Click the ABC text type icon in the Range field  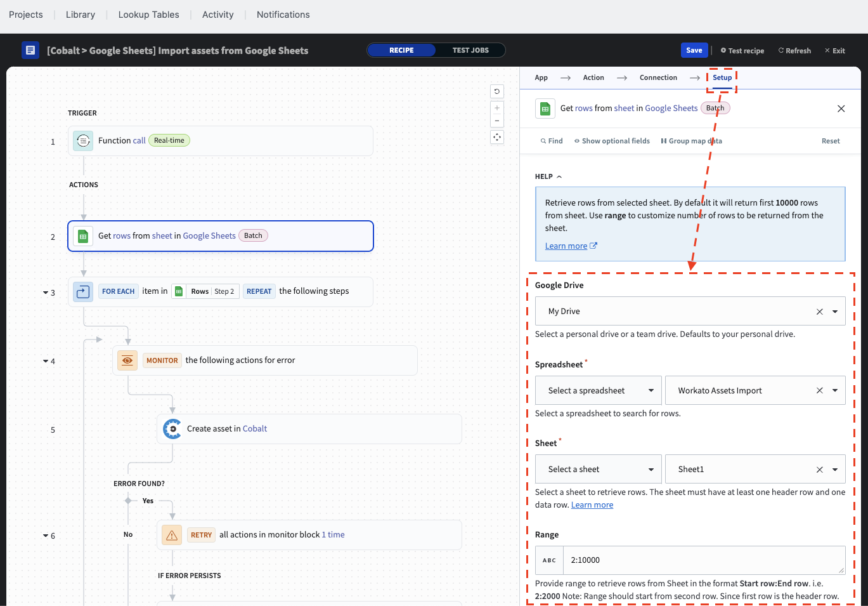(x=549, y=560)
